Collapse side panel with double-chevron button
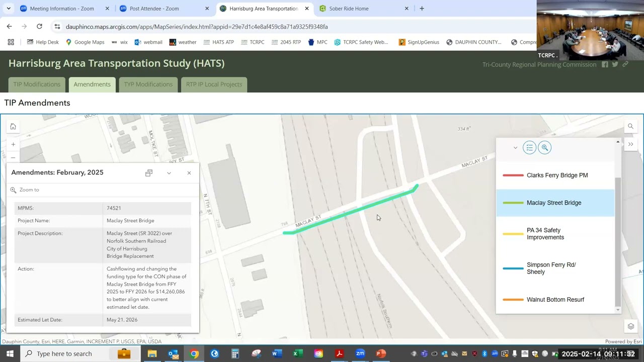 [x=630, y=144]
